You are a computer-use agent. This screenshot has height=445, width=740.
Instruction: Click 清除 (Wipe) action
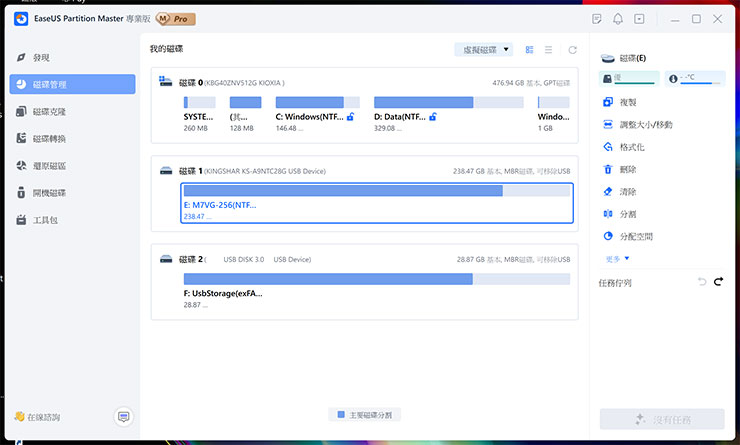tap(620, 192)
